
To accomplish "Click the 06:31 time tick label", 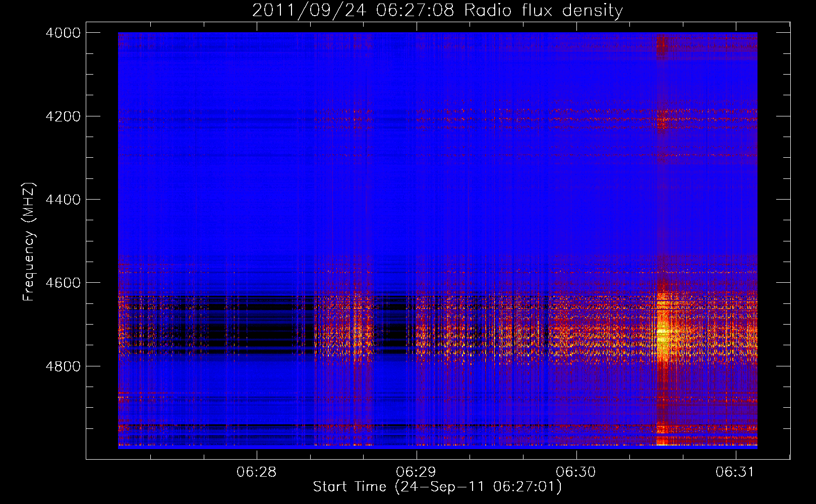I will point(735,472).
